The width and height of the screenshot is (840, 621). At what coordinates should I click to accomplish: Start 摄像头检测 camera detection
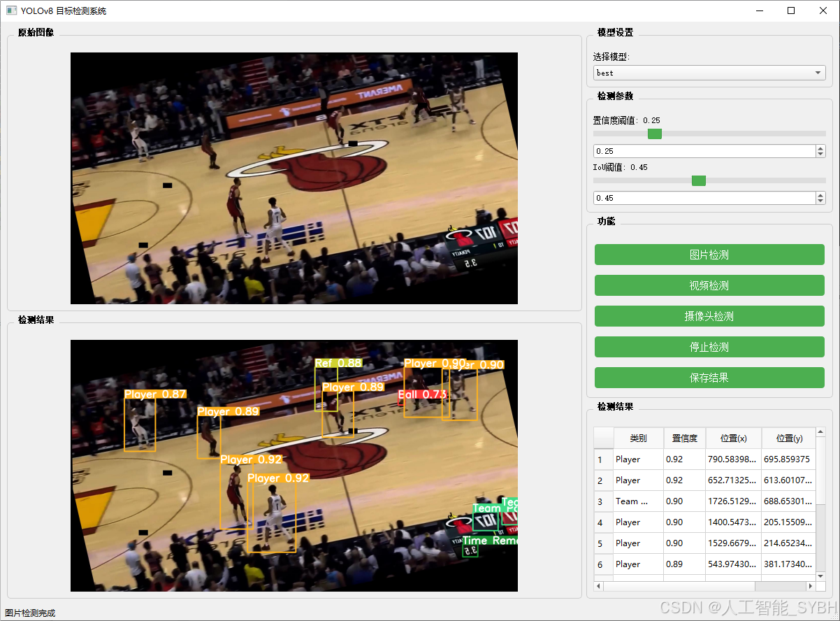pos(709,316)
